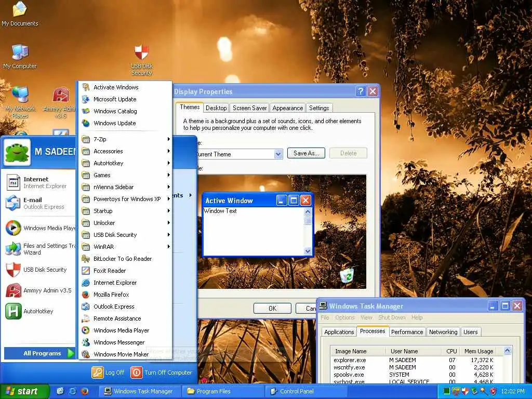This screenshot has height=399, width=532.
Task: Select My Network Places desktop icon
Action: click(x=20, y=102)
